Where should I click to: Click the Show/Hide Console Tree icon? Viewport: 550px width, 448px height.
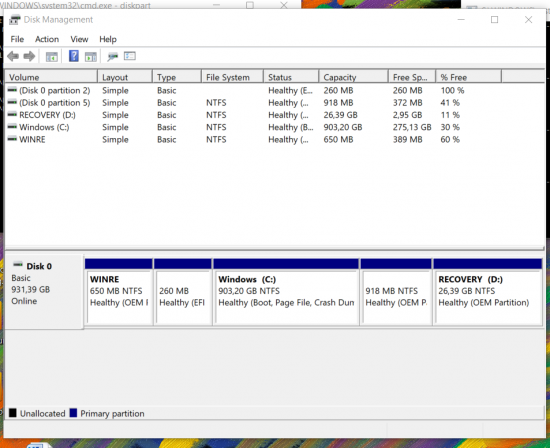[52, 56]
